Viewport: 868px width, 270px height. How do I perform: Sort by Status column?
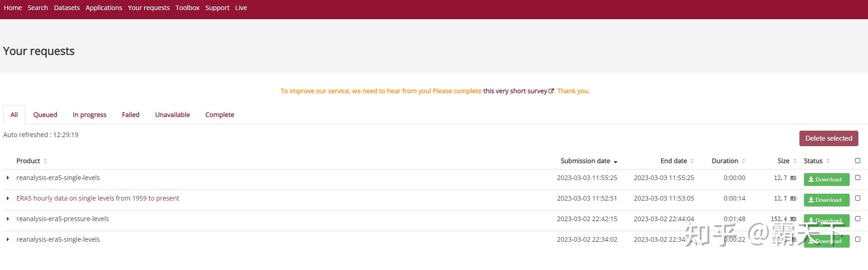[x=828, y=161]
